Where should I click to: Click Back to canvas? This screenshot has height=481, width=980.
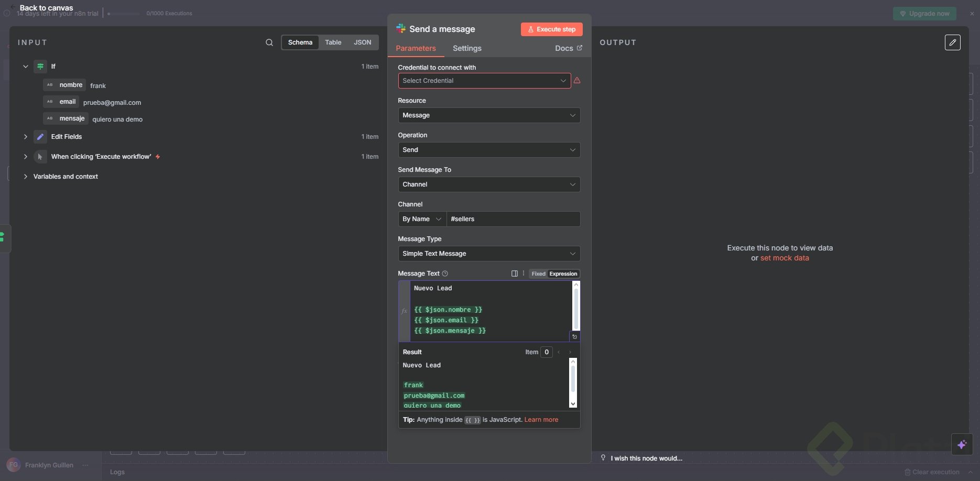pyautogui.click(x=46, y=8)
